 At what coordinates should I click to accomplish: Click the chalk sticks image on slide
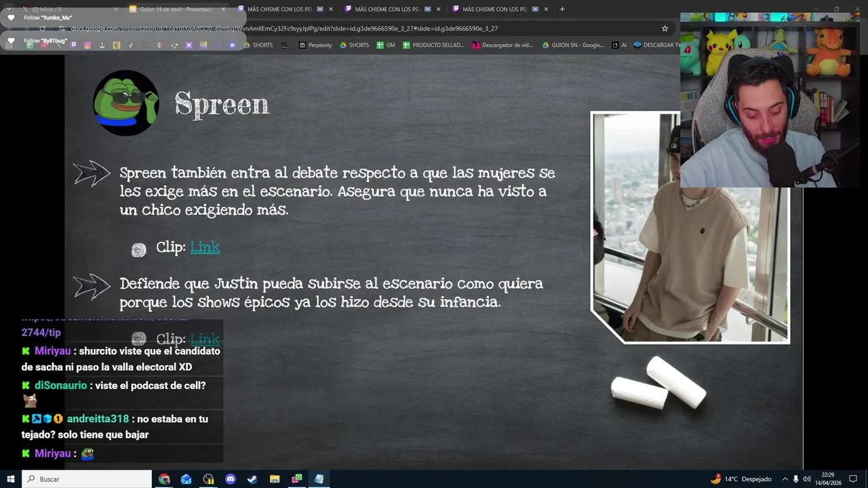click(658, 383)
